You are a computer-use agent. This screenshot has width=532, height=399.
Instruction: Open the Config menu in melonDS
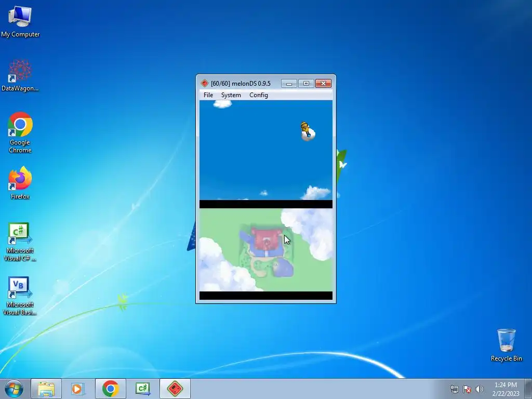tap(259, 95)
